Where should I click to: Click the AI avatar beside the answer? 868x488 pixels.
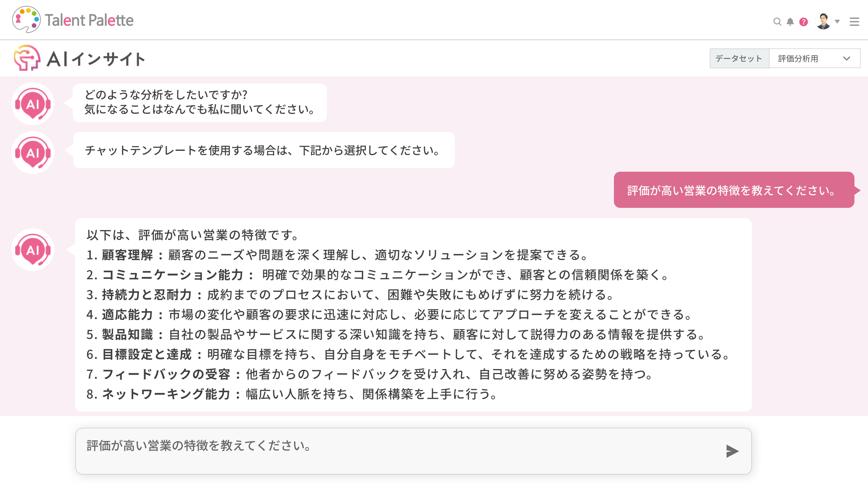tap(33, 250)
